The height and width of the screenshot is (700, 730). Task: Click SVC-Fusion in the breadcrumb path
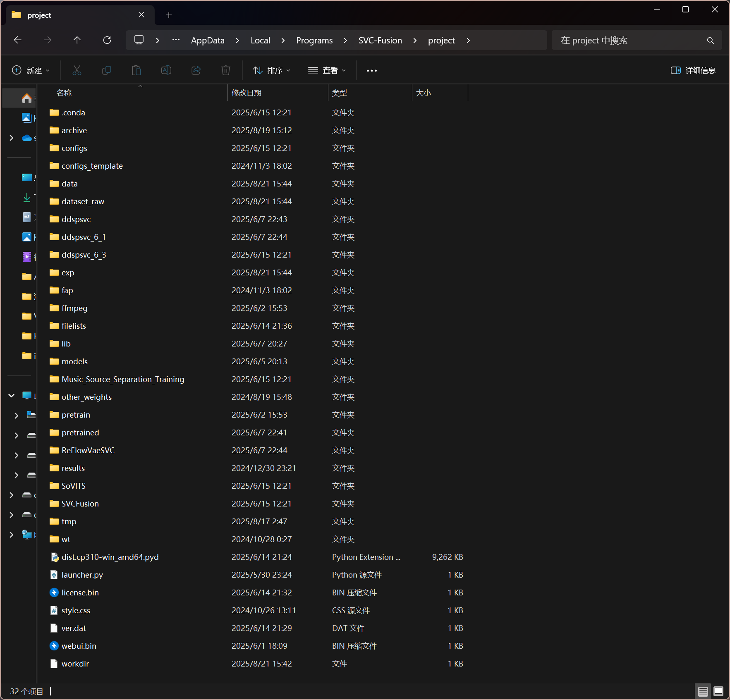click(380, 41)
